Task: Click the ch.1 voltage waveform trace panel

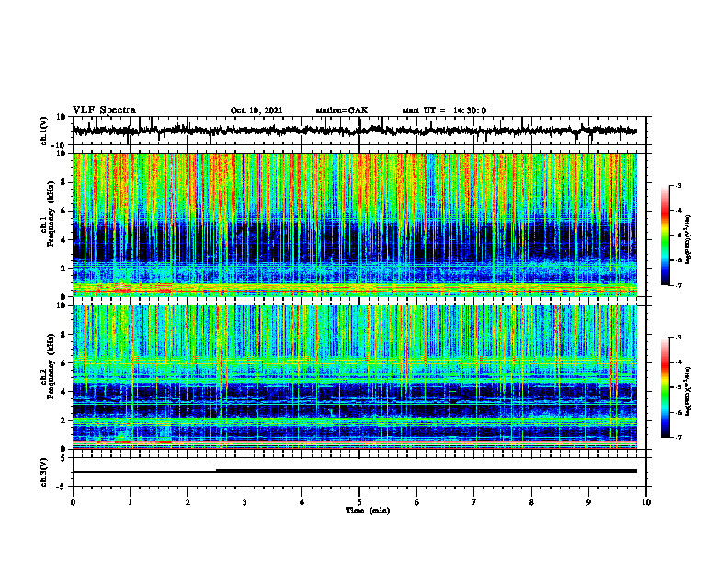Action: pyautogui.click(x=359, y=131)
